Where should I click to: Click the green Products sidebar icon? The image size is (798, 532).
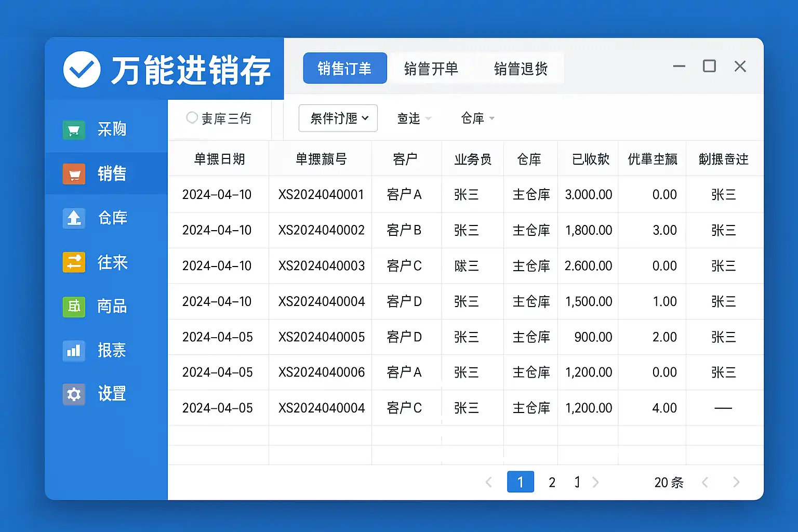coord(74,307)
